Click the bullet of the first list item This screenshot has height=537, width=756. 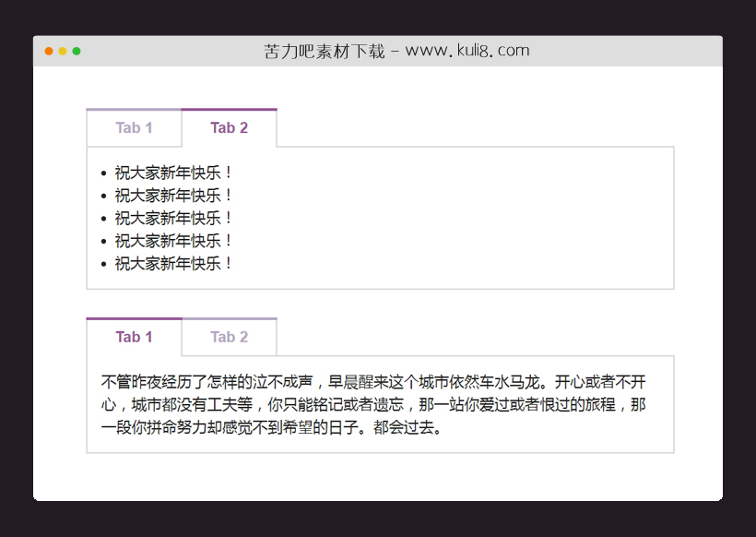point(102,173)
